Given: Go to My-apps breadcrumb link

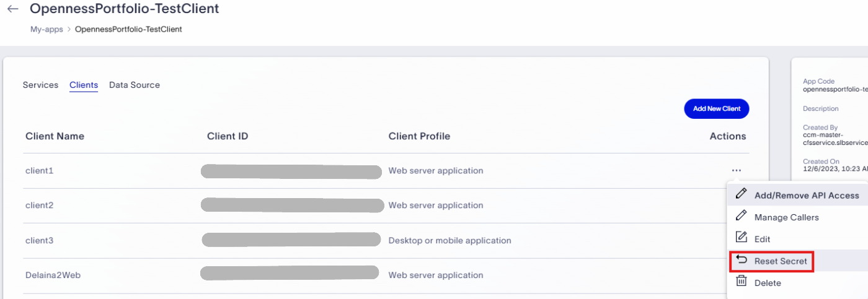Looking at the screenshot, I should (46, 29).
